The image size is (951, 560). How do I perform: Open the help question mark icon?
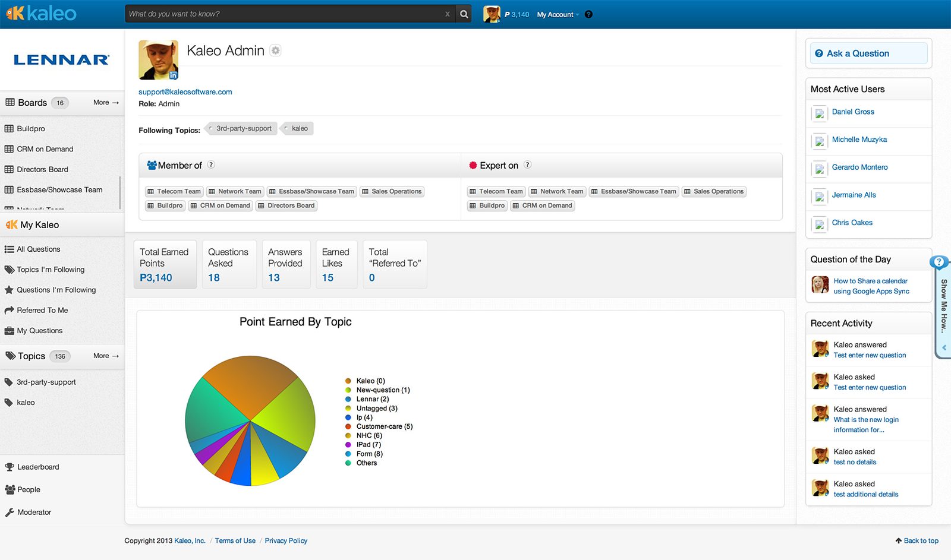[588, 14]
